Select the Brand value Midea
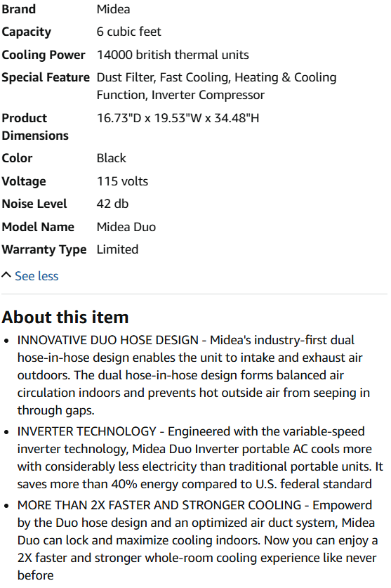This screenshot has height=588, width=391. point(113,9)
